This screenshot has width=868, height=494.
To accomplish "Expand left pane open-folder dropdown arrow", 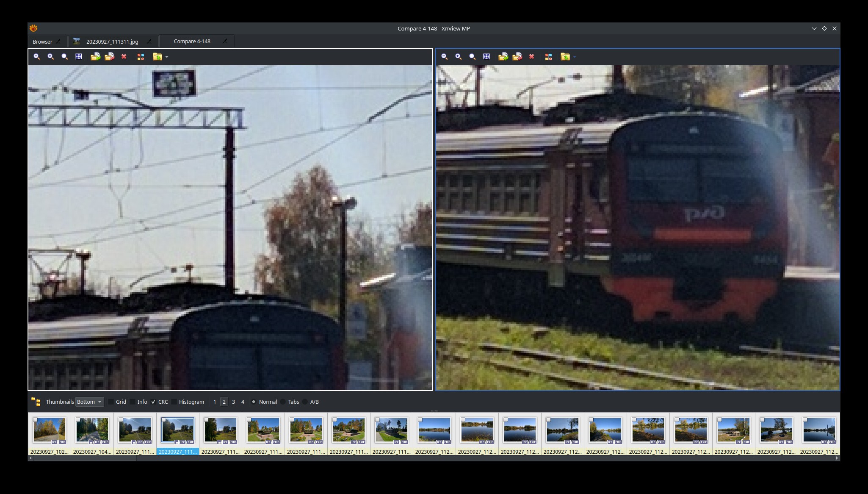I will [167, 57].
